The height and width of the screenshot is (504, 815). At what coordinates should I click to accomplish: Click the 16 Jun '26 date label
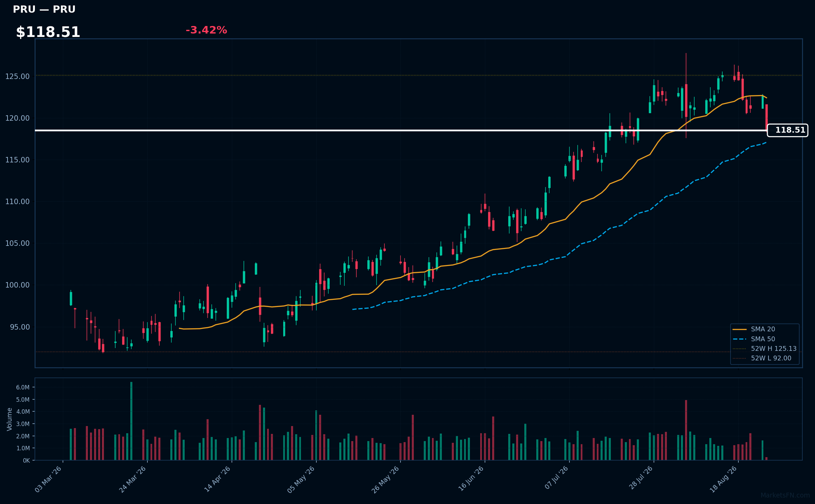471,478
